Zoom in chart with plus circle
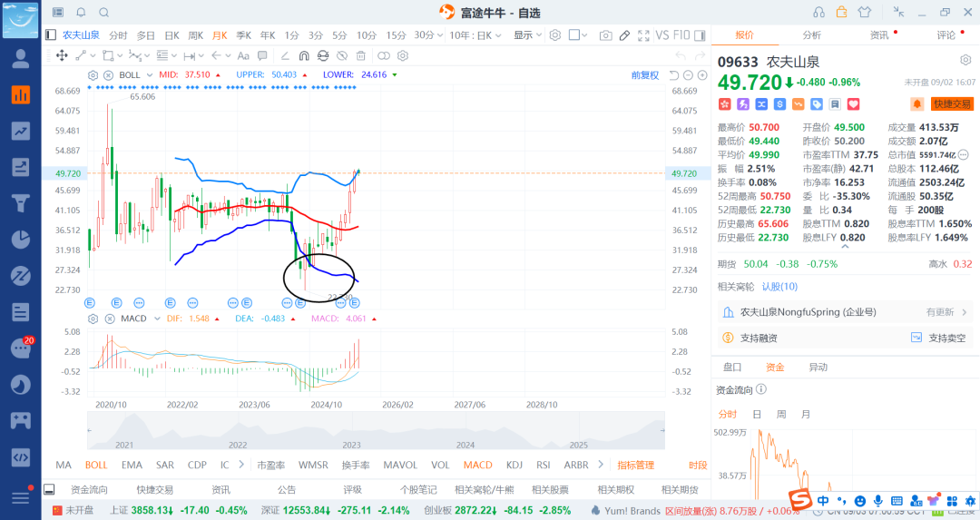980x520 pixels. (702, 75)
